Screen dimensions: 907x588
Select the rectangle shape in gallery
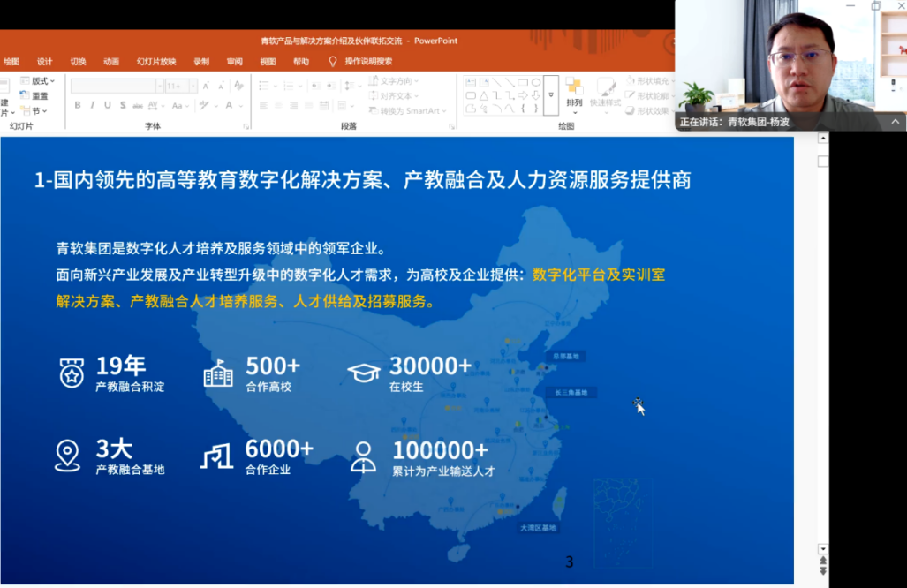(523, 83)
